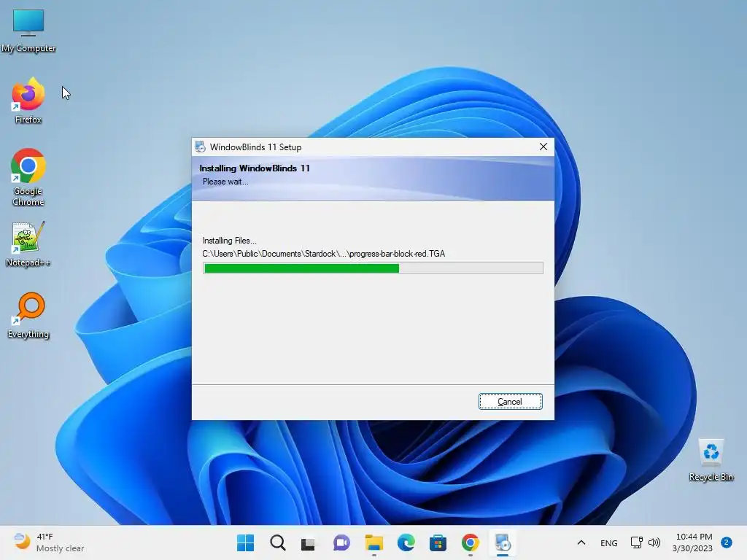Open the weather widget showing 41°F

point(48,542)
